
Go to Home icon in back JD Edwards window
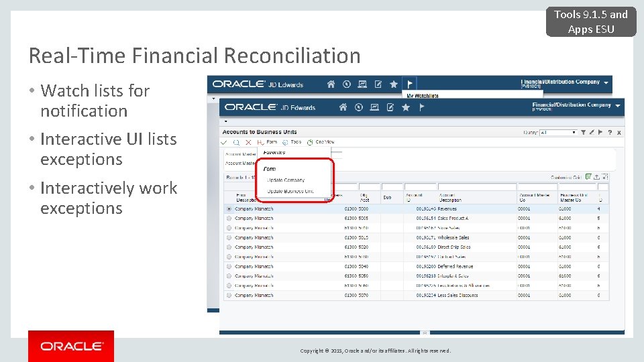coord(331,84)
